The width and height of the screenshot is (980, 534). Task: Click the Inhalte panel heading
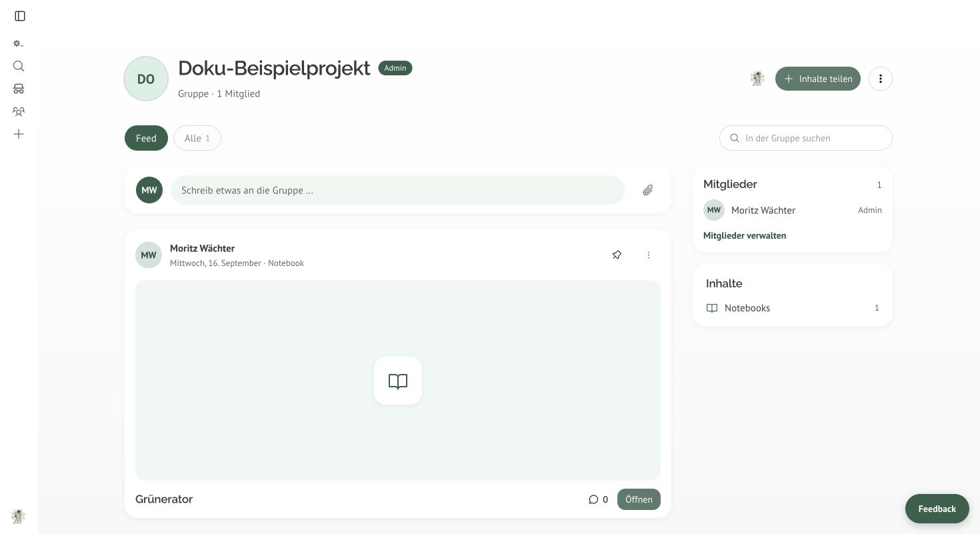coord(724,283)
